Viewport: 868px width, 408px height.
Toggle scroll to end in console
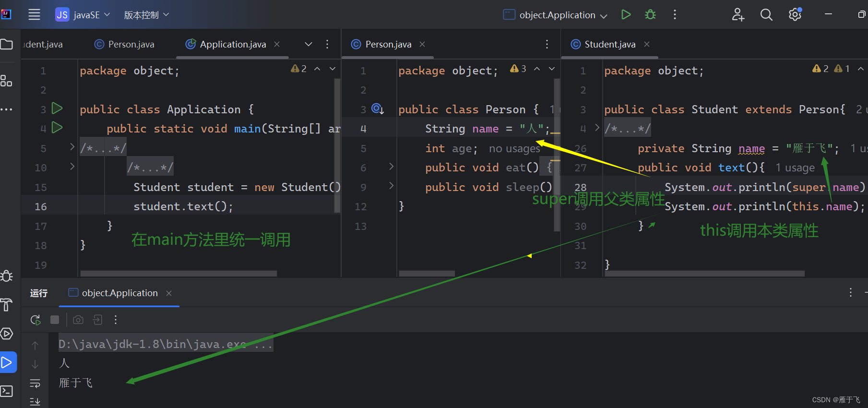coord(35,401)
